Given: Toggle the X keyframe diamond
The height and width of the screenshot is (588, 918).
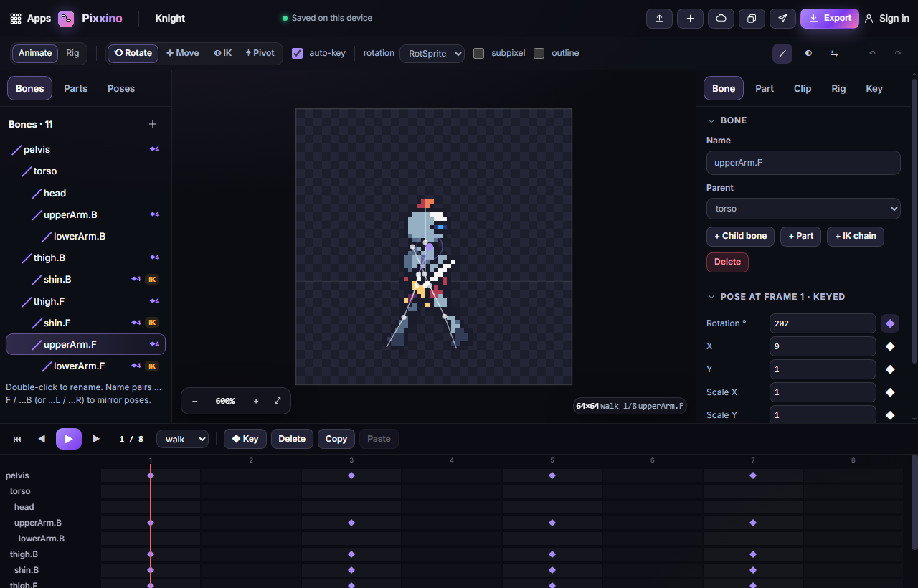Looking at the screenshot, I should [890, 347].
